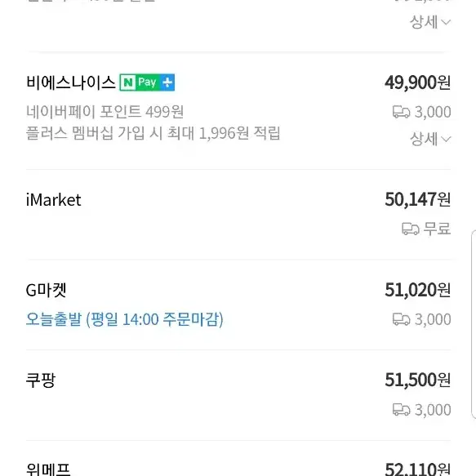476x476 pixels.
Task: Click the 오늘출발 14:00 order deadline text
Action: (x=124, y=319)
